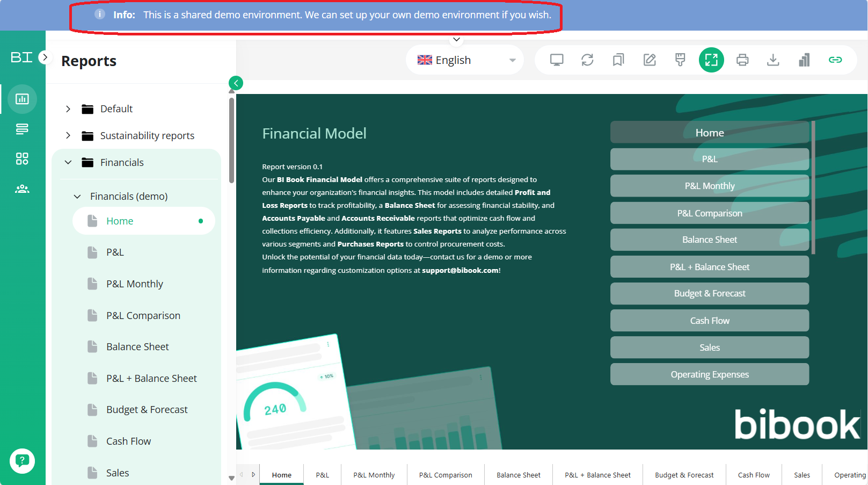Image resolution: width=868 pixels, height=485 pixels.
Task: Expand the Sustainability reports folder
Action: coord(68,135)
